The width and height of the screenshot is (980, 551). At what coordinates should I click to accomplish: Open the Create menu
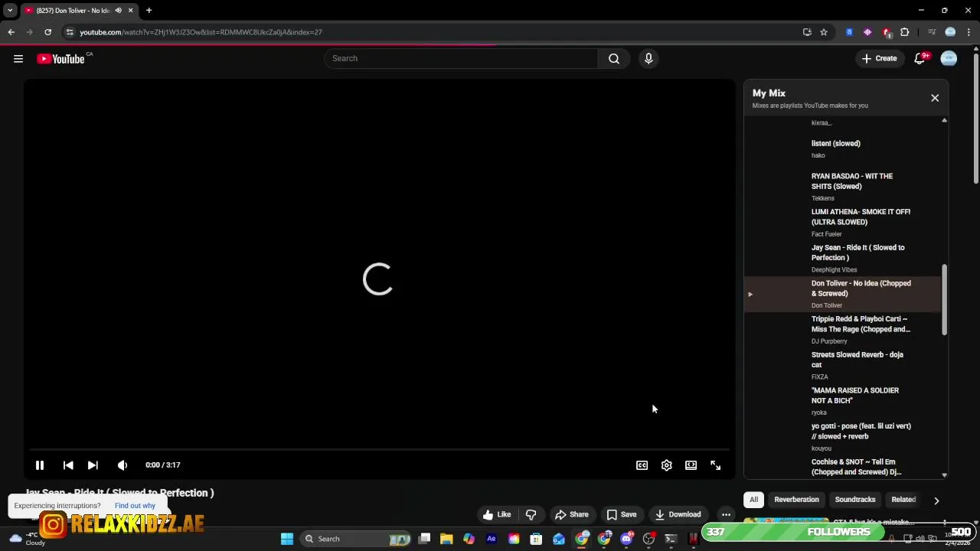click(x=879, y=59)
